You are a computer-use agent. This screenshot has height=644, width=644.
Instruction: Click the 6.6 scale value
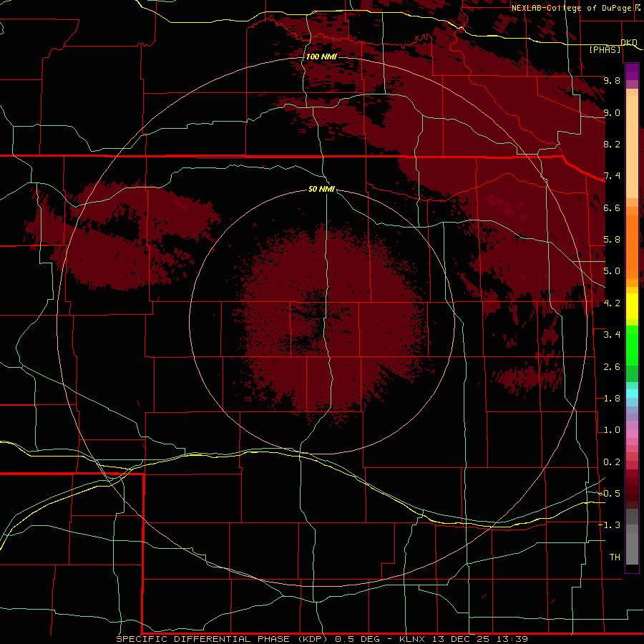(x=612, y=208)
